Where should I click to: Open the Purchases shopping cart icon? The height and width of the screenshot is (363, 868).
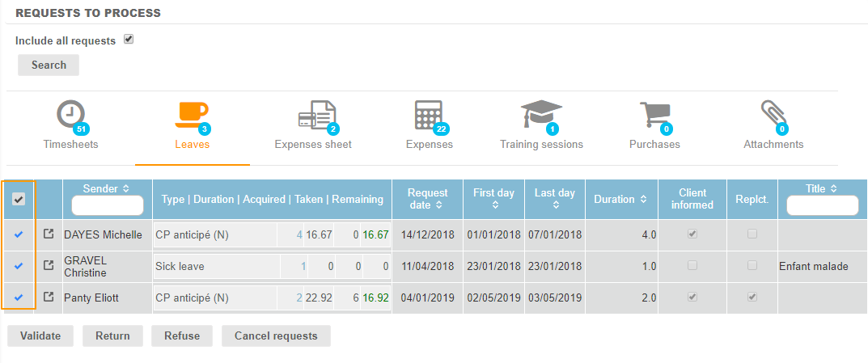pyautogui.click(x=654, y=116)
